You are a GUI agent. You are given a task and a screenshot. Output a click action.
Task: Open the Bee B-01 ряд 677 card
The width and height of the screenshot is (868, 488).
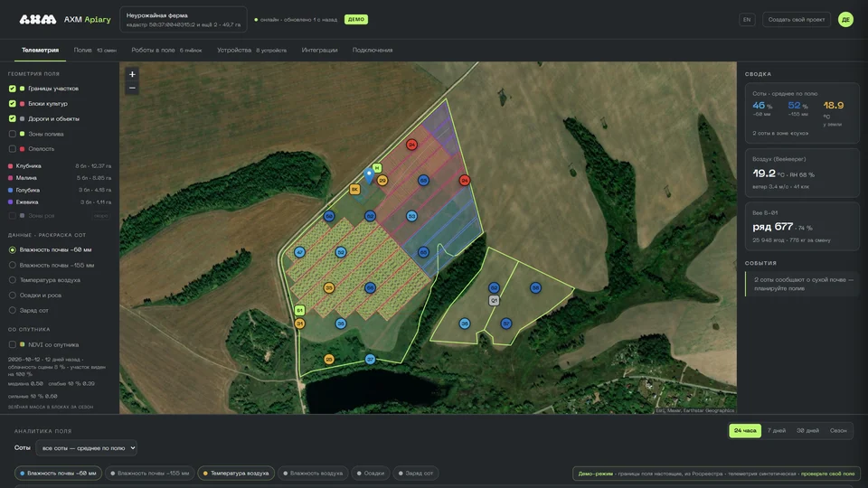(x=802, y=226)
